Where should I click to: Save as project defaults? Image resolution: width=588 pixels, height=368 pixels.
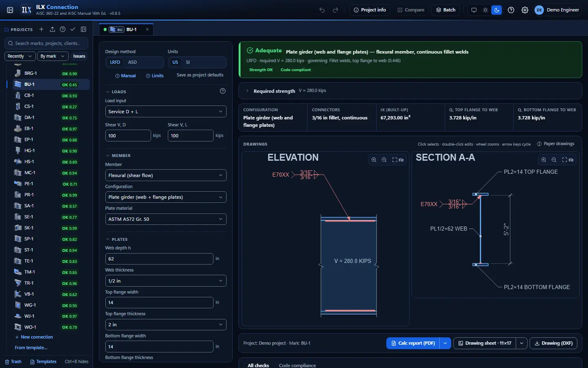[200, 75]
